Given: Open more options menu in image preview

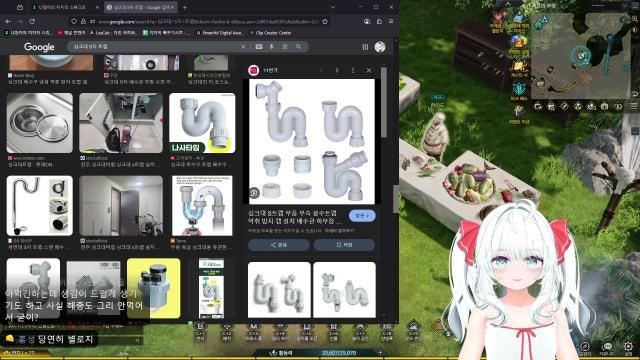Looking at the screenshot, I should 353,70.
